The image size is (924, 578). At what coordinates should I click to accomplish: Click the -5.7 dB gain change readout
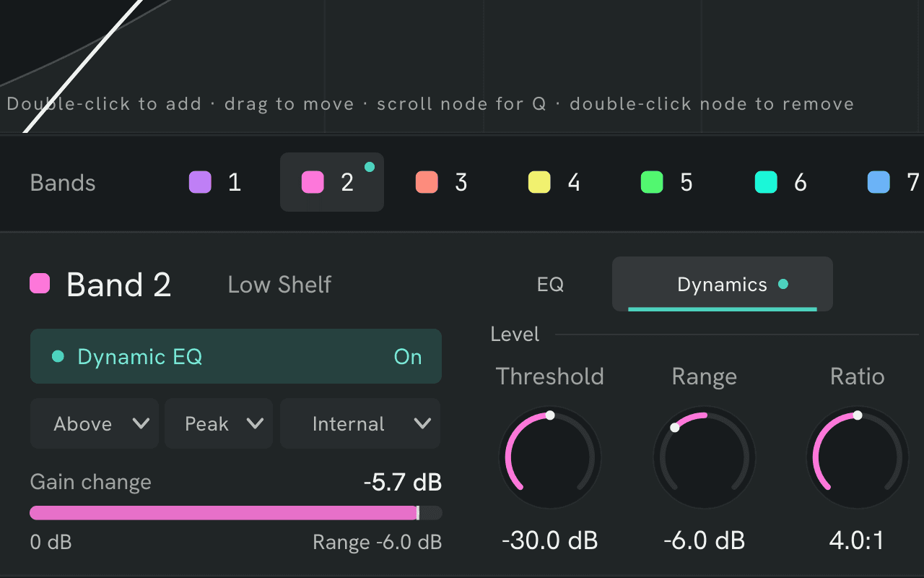point(402,482)
